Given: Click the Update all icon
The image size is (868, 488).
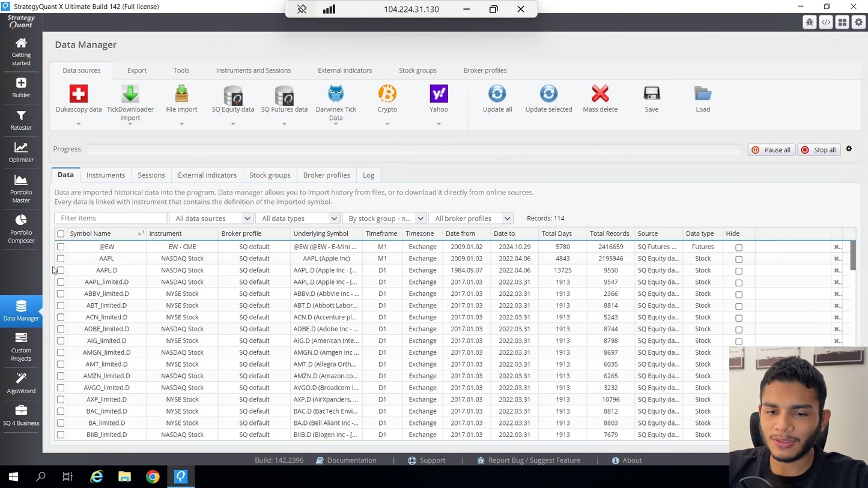Looking at the screenshot, I should coord(497,94).
